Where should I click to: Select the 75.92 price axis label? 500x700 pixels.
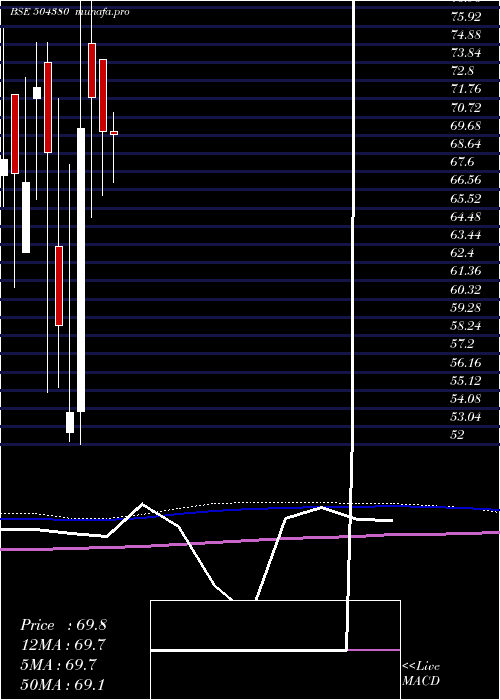(466, 17)
